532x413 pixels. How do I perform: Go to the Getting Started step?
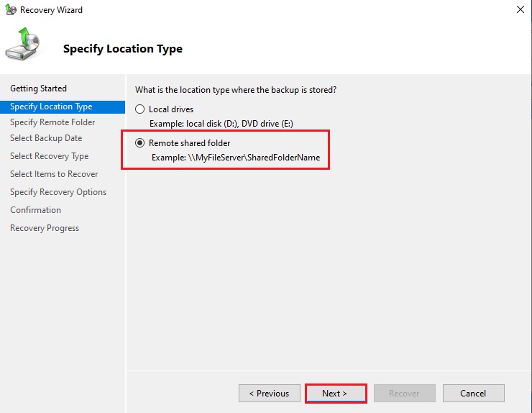click(38, 88)
